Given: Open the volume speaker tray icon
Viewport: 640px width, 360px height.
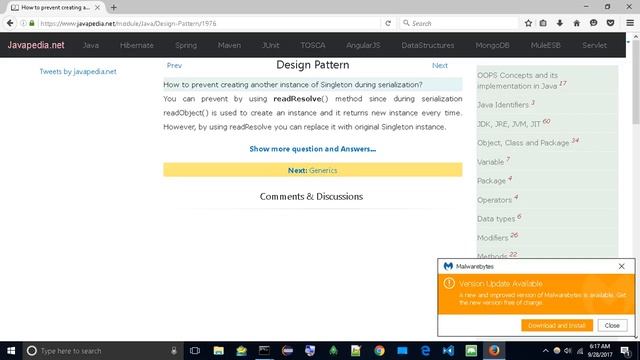Looking at the screenshot, I should click(x=568, y=351).
